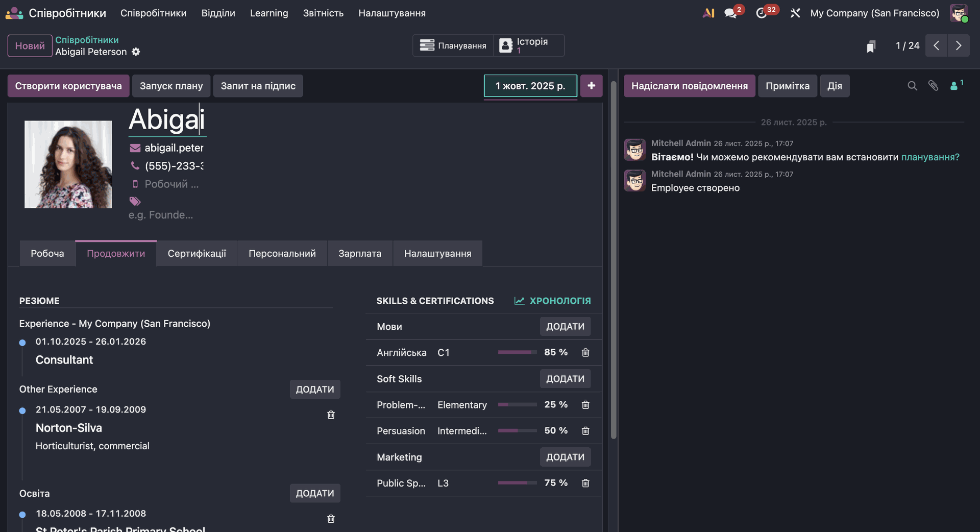This screenshot has width=980, height=532.
Task: Open the activities clock icon with 32 badge
Action: 762,13
